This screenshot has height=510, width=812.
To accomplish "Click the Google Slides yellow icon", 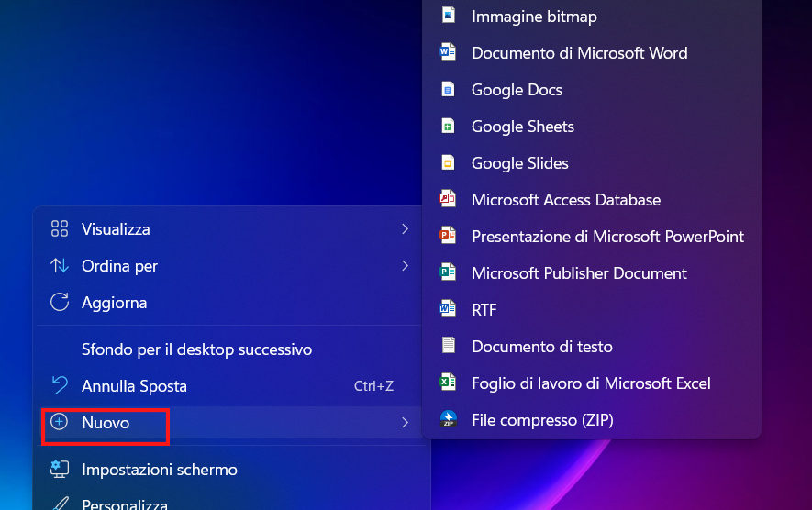I will click(448, 163).
